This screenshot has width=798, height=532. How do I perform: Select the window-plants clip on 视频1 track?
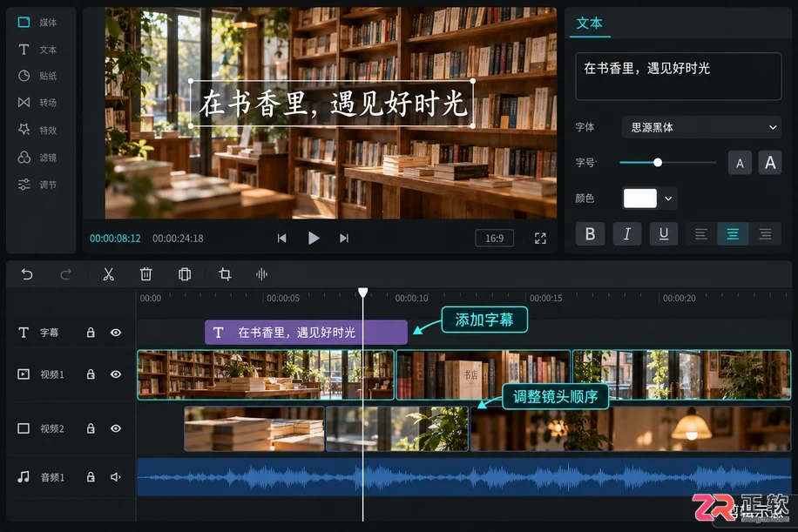[x=682, y=374]
